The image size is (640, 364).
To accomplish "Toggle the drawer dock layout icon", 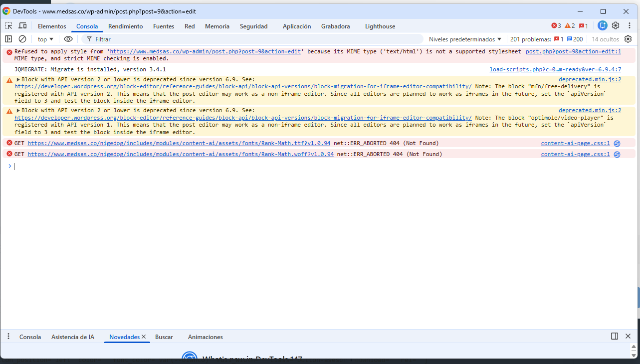I will 615,337.
